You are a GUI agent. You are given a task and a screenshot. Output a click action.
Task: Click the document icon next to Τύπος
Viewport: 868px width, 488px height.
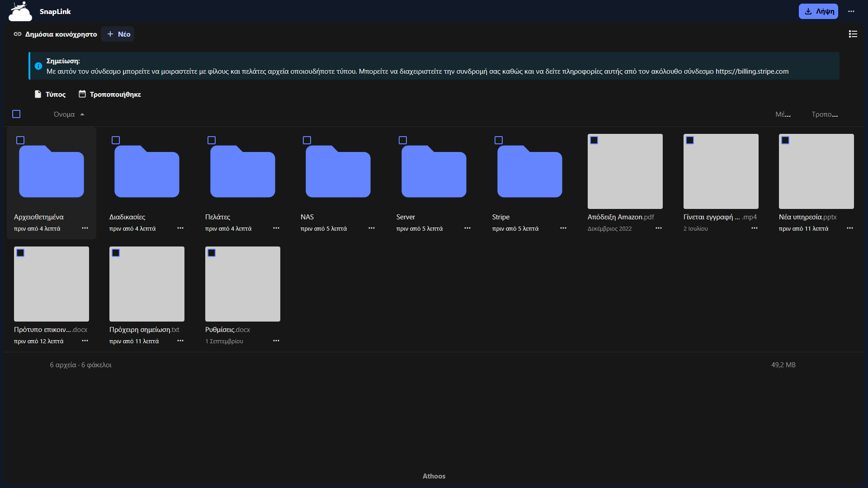tap(38, 94)
